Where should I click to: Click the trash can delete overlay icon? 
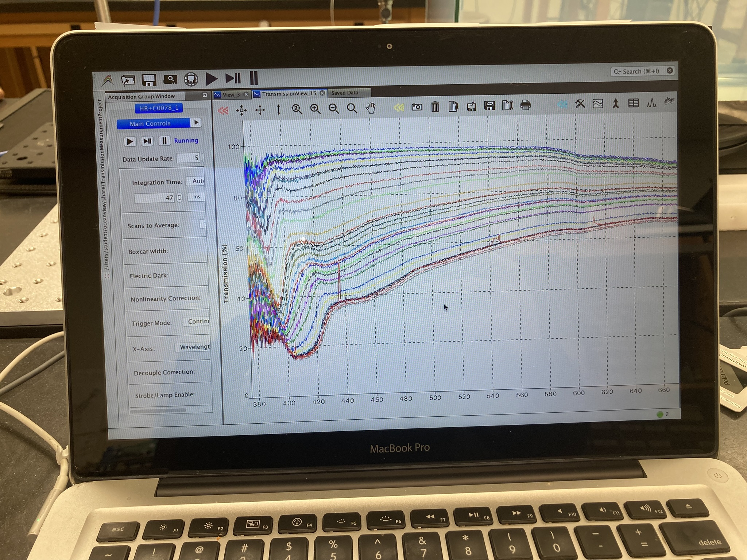(435, 107)
